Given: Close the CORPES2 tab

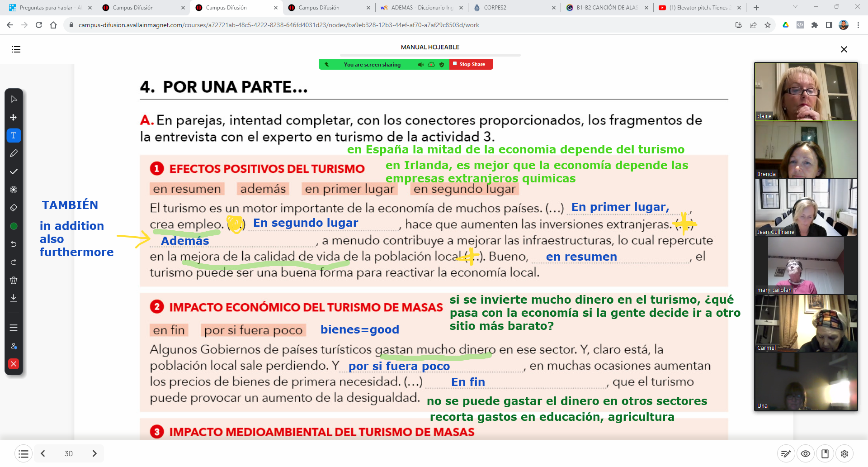Looking at the screenshot, I should (x=553, y=8).
